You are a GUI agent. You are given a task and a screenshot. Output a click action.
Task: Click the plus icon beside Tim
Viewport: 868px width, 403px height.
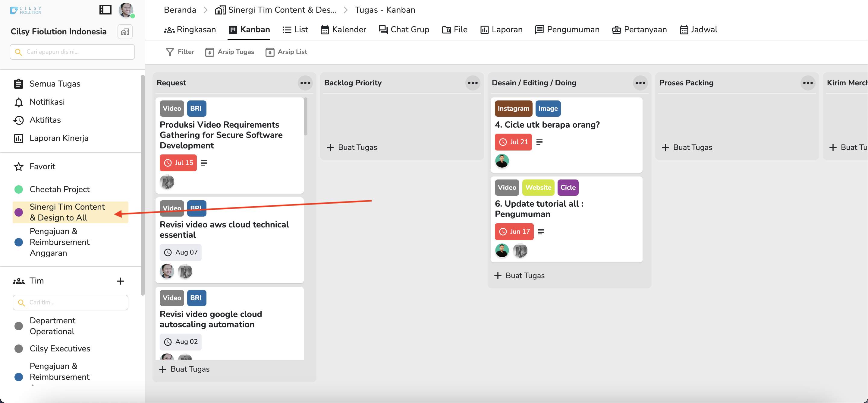[x=120, y=281]
